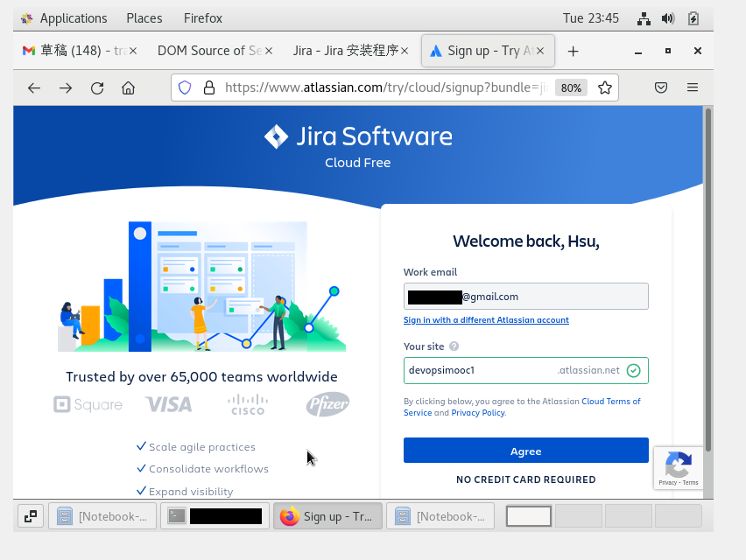746x560 pixels.
Task: Reload the current page
Action: coord(97,88)
